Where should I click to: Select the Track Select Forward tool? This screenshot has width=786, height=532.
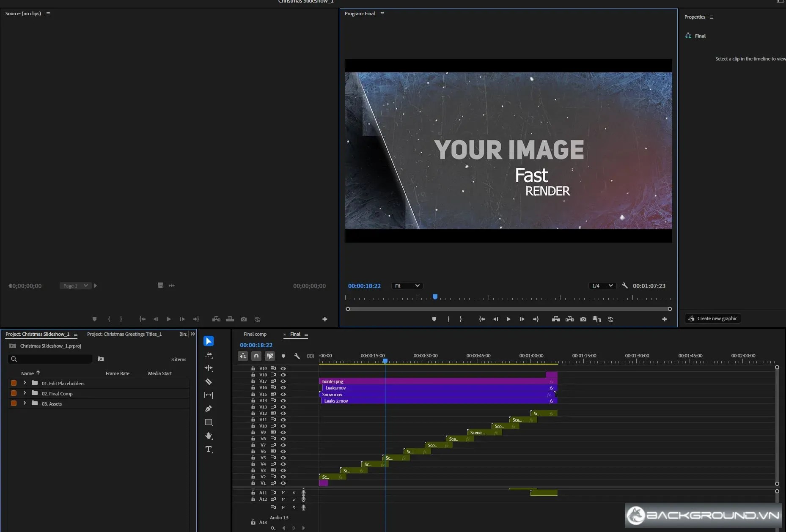coord(209,355)
